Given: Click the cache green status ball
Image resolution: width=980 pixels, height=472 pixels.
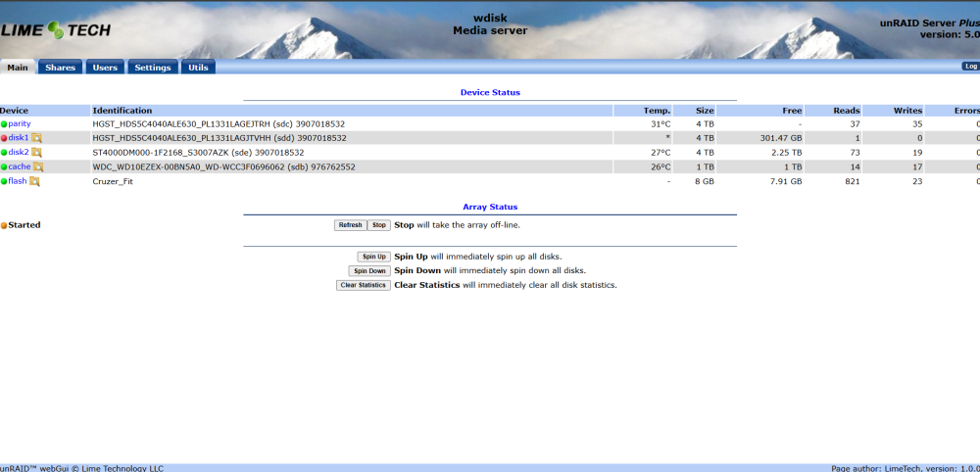Looking at the screenshot, I should tap(4, 166).
